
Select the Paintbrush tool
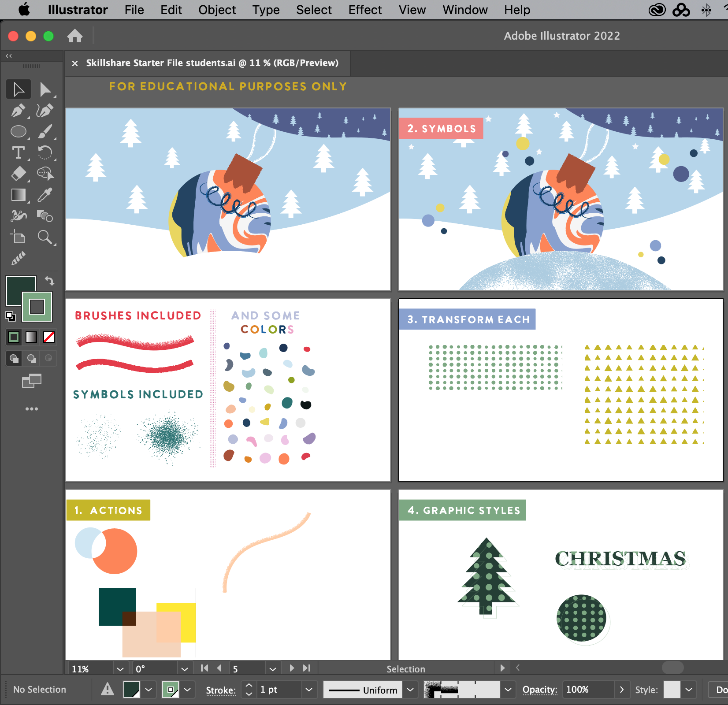tap(45, 132)
